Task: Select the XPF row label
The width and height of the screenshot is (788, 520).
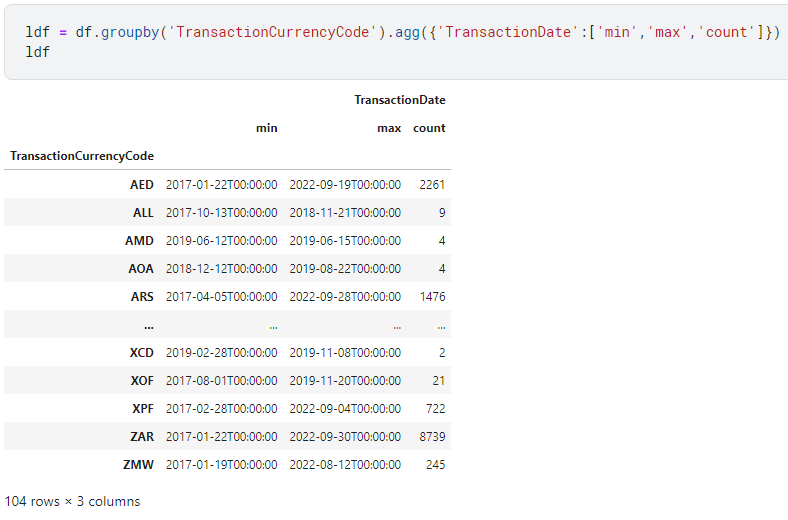Action: [143, 409]
